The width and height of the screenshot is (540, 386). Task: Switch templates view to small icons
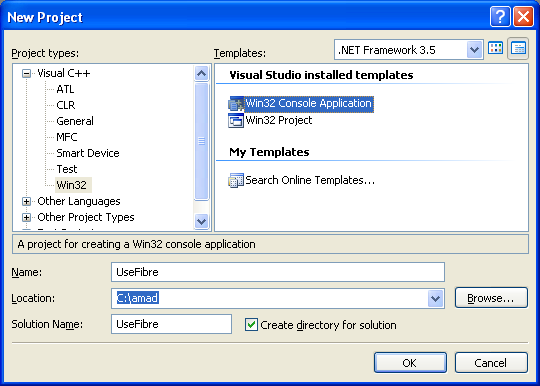(x=518, y=49)
